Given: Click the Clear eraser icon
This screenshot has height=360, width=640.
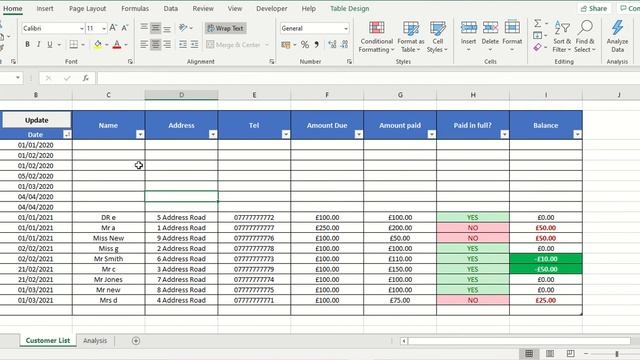Looking at the screenshot, I should [x=538, y=47].
